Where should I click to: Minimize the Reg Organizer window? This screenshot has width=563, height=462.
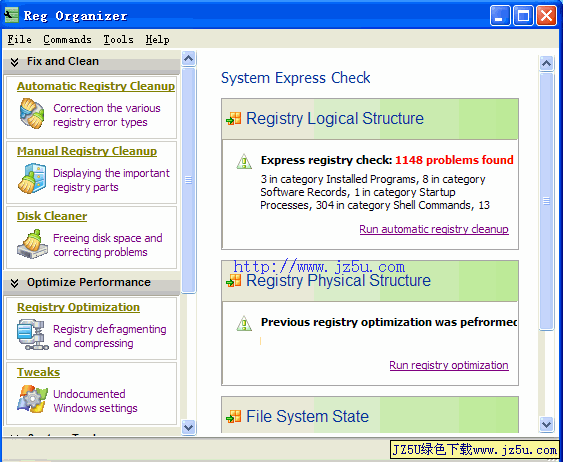tap(500, 16)
